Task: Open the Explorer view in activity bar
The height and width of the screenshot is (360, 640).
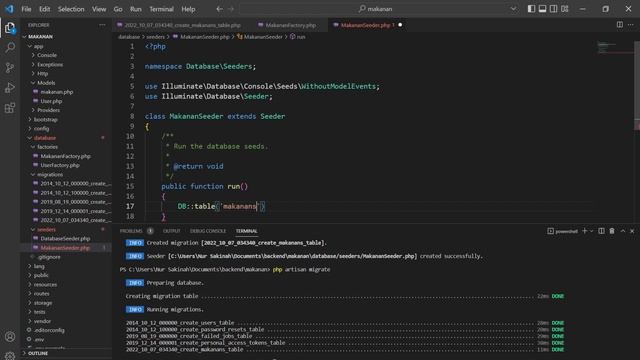Action: tap(10, 28)
